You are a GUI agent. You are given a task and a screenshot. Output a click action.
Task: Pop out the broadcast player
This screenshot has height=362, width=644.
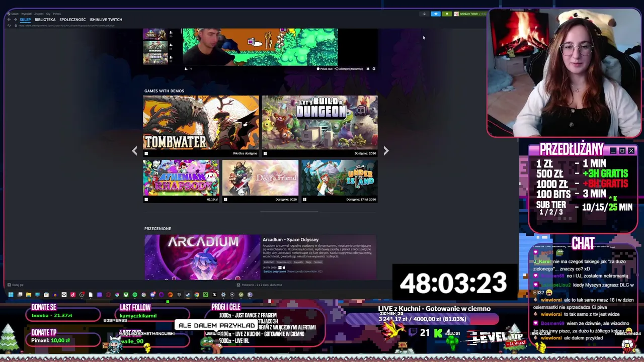coord(374,69)
